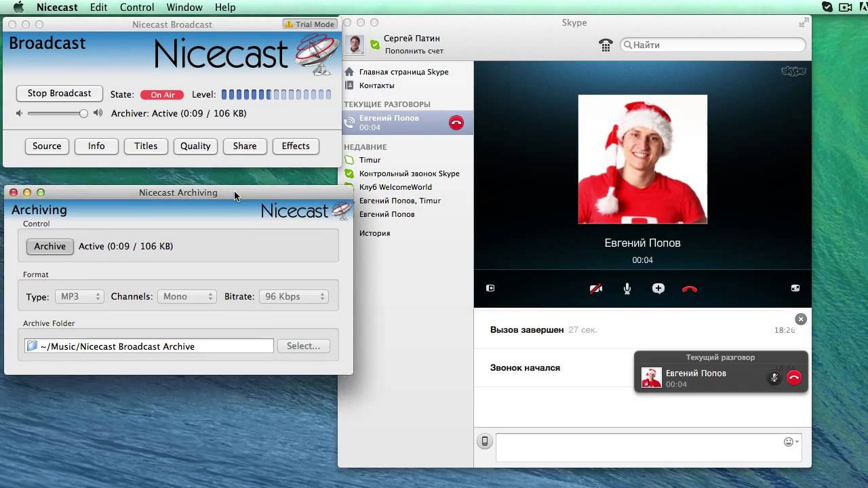Open the Contacts sidebar icon
Viewport: 868px width, 488px height.
coord(349,85)
